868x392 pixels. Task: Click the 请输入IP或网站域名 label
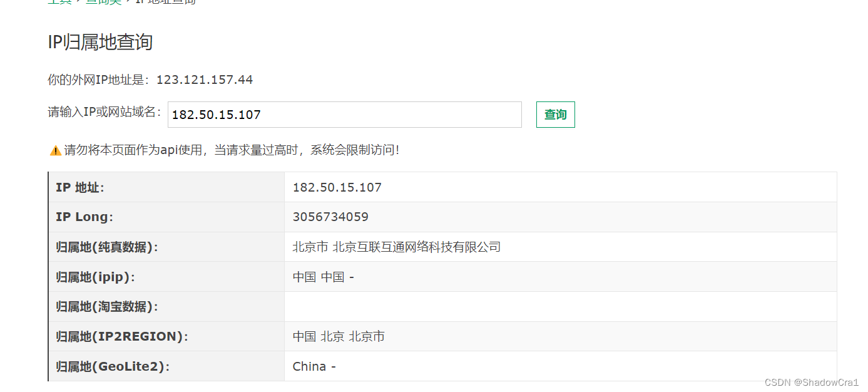pyautogui.click(x=105, y=112)
